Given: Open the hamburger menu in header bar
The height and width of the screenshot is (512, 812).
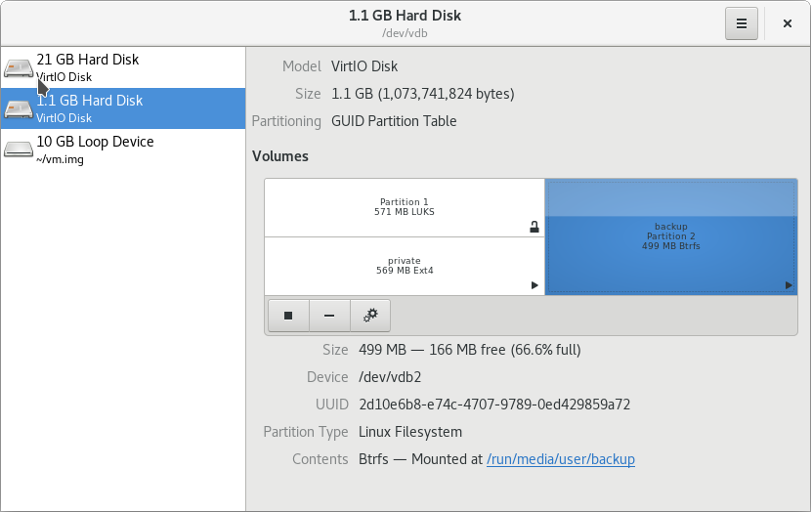Looking at the screenshot, I should pyautogui.click(x=741, y=23).
